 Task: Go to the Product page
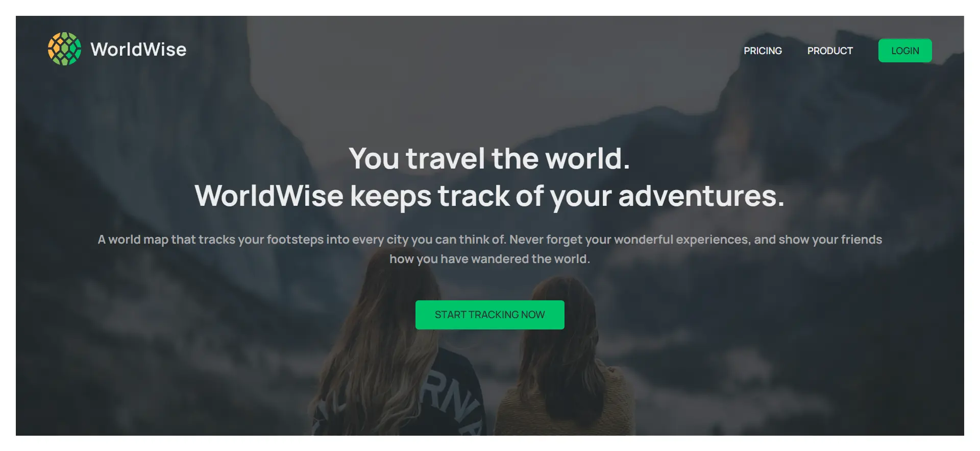830,51
